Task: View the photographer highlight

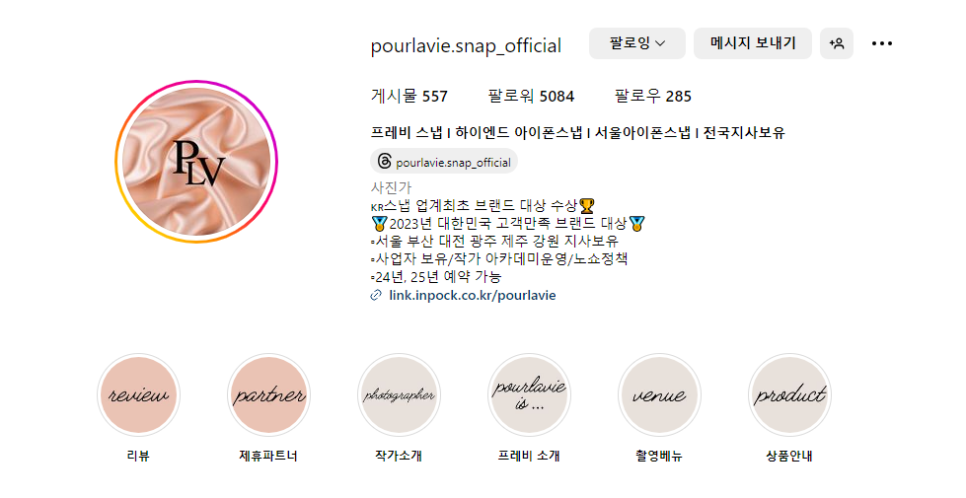Action: click(x=399, y=395)
